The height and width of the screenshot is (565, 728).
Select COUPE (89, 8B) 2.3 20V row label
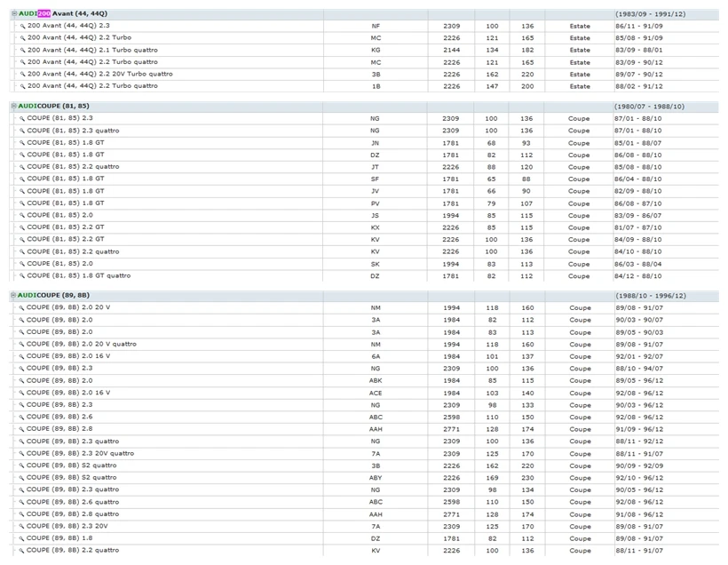click(x=67, y=527)
